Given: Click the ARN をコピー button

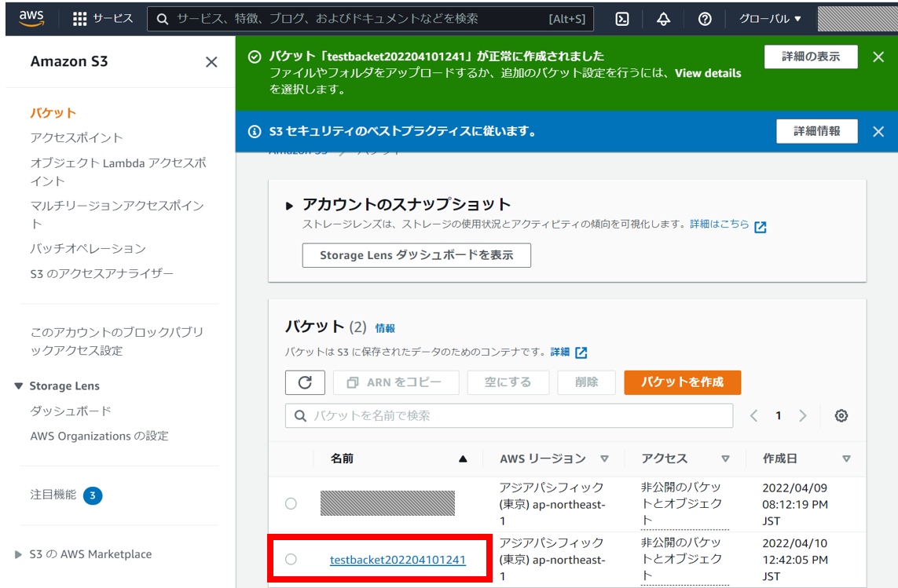Looking at the screenshot, I should [396, 382].
